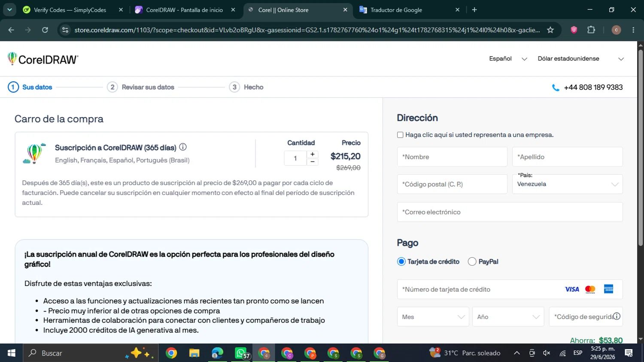Click the product language list text
644x362 pixels.
click(x=122, y=160)
